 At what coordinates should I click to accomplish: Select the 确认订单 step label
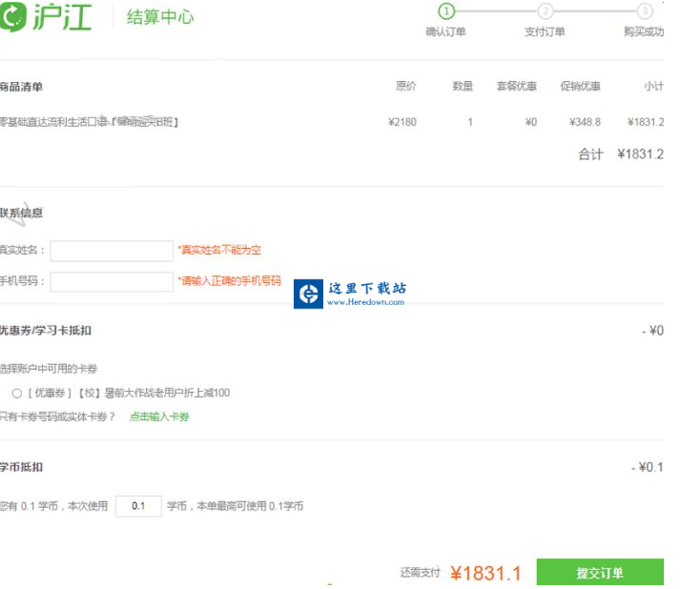445,32
